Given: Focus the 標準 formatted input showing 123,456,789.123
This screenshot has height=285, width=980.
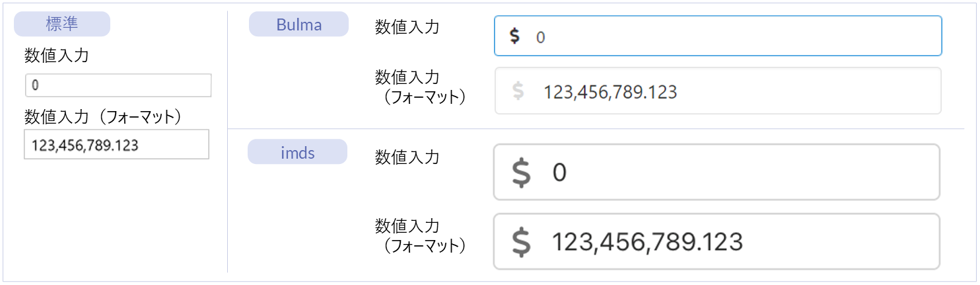Looking at the screenshot, I should tap(117, 145).
